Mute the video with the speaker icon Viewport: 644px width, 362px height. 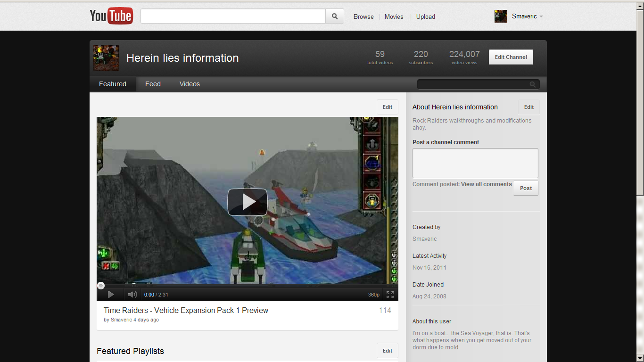(x=132, y=295)
